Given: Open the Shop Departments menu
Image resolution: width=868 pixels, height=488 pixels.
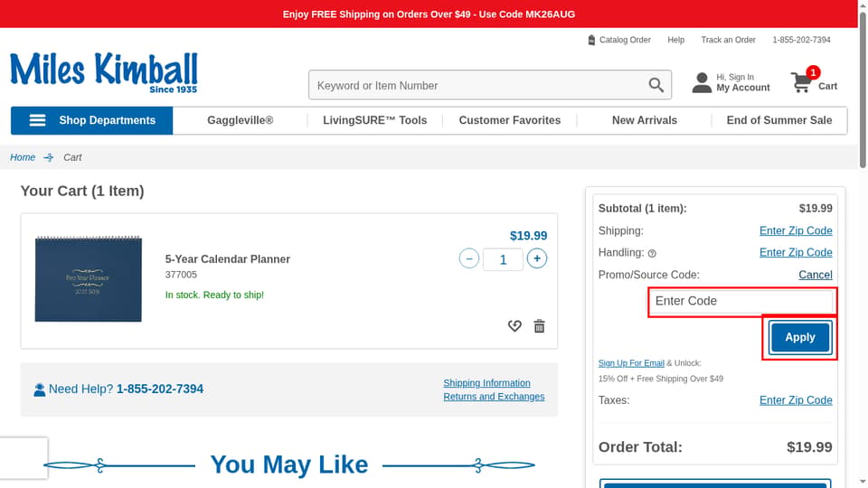Looking at the screenshot, I should point(92,120).
